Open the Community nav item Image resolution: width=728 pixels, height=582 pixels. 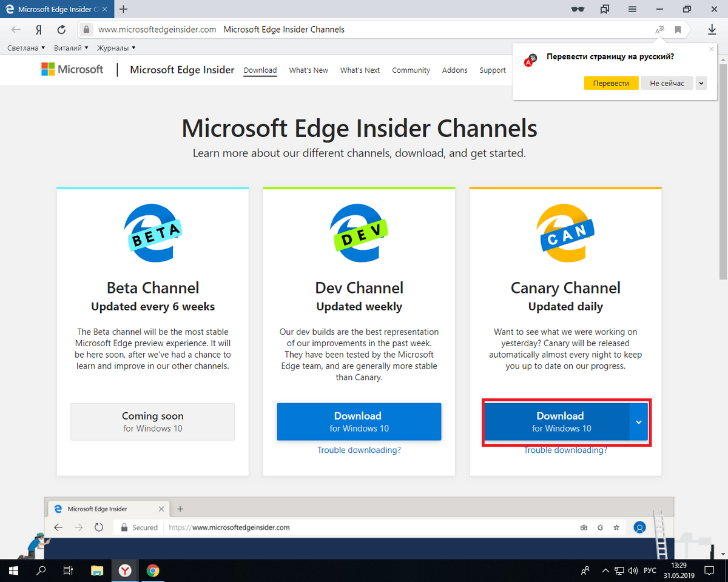coord(411,70)
